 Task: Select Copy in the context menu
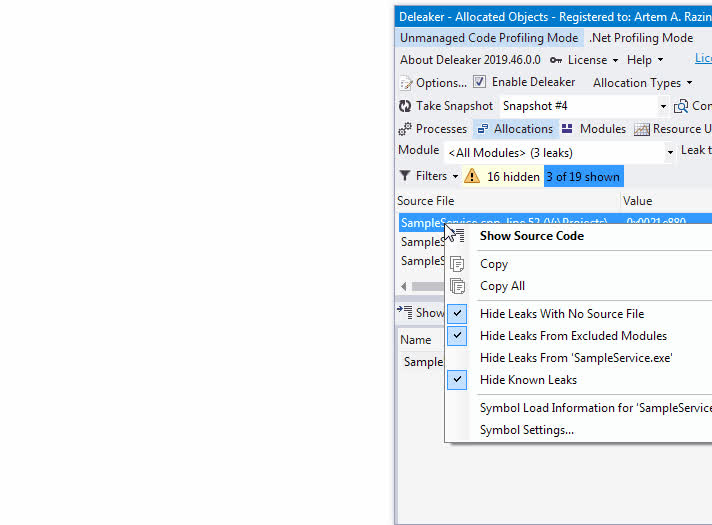[494, 264]
